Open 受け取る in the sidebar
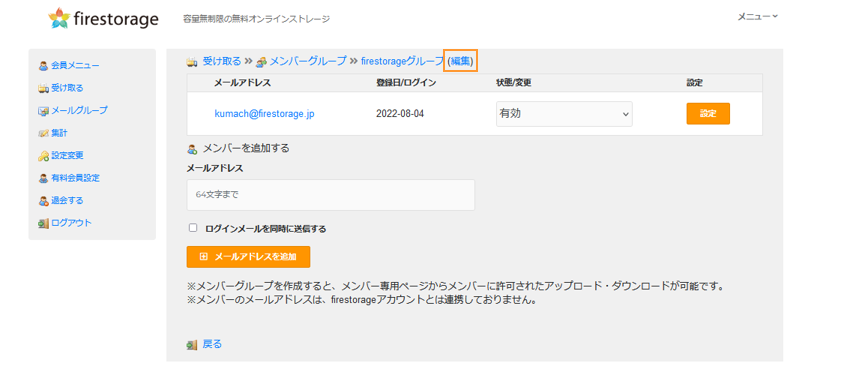Screen dimensions: 846x377 click(x=67, y=88)
